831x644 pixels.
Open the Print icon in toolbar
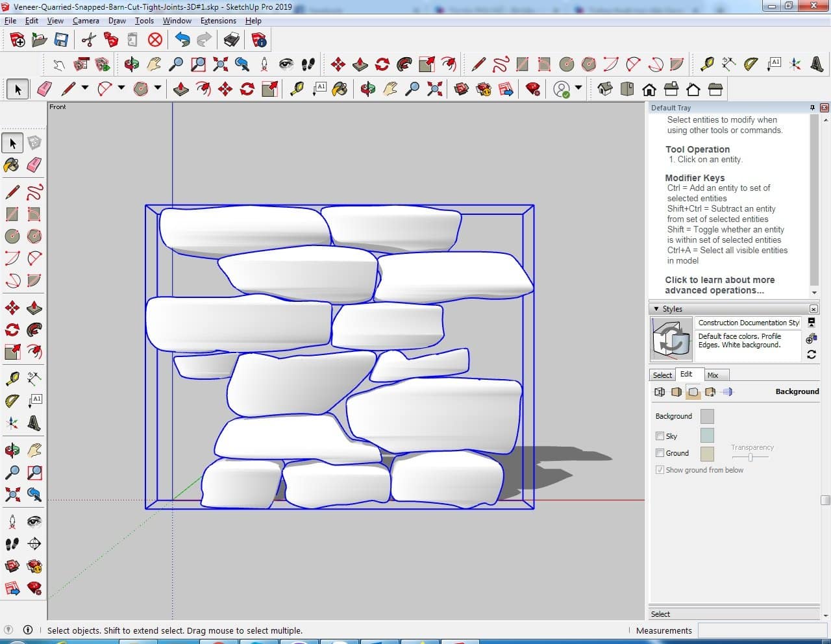[232, 40]
